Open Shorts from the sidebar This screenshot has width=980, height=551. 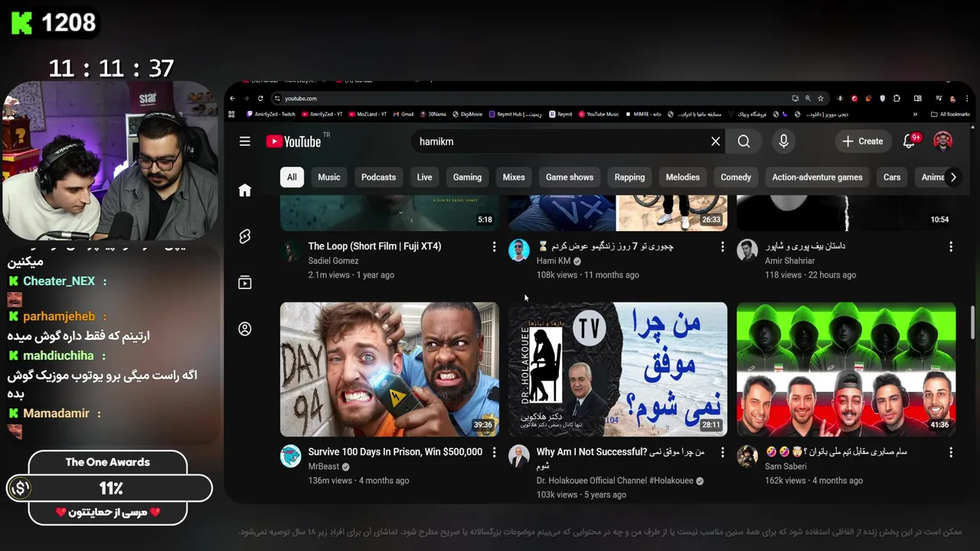click(245, 236)
